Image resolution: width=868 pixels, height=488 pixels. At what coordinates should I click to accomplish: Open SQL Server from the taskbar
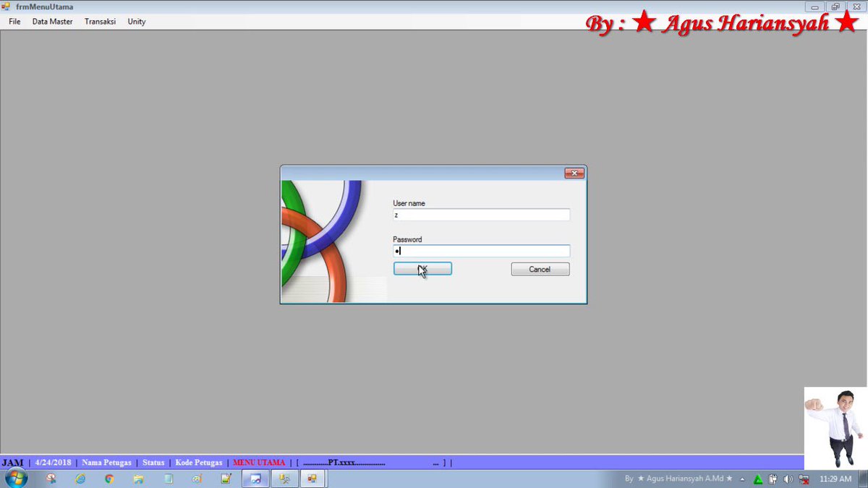pyautogui.click(x=284, y=478)
